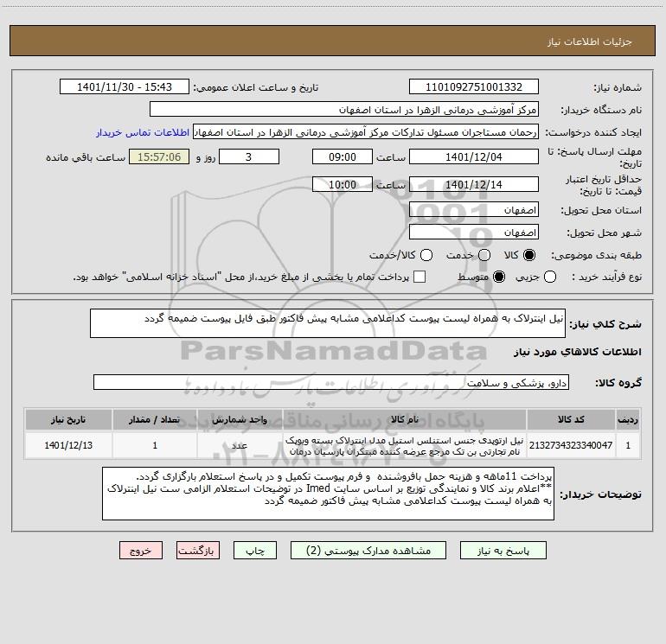The width and height of the screenshot is (666, 644).
Task: Click the response deadline date 1401/12/04
Action: (x=474, y=156)
